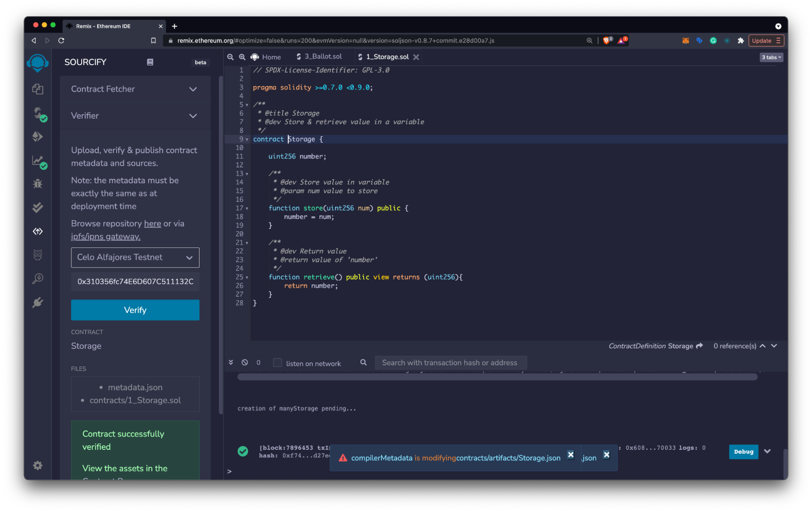Toggle the listen on network checkbox
This screenshot has height=512, width=812.
277,363
